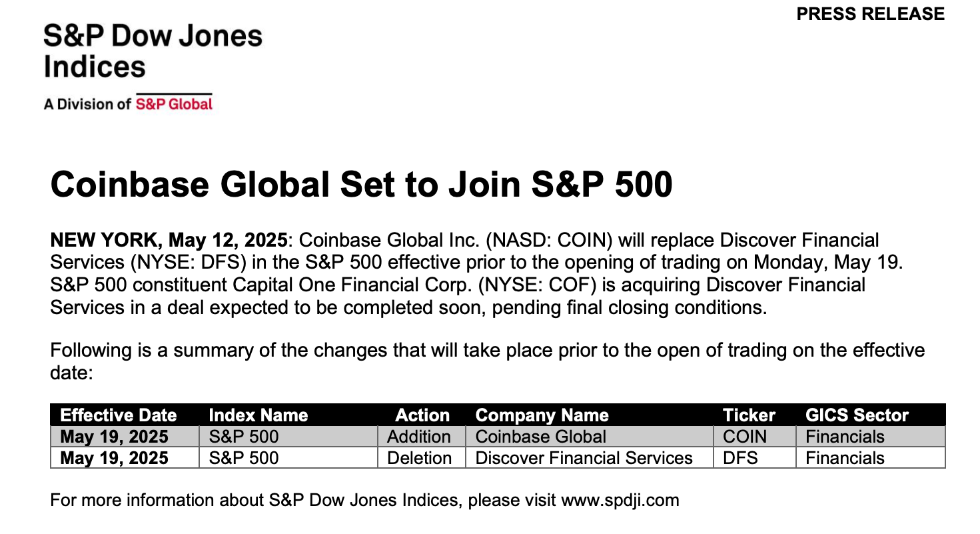Click the red S&P Global division text
This screenshot has width=980, height=534.
pos(174,104)
